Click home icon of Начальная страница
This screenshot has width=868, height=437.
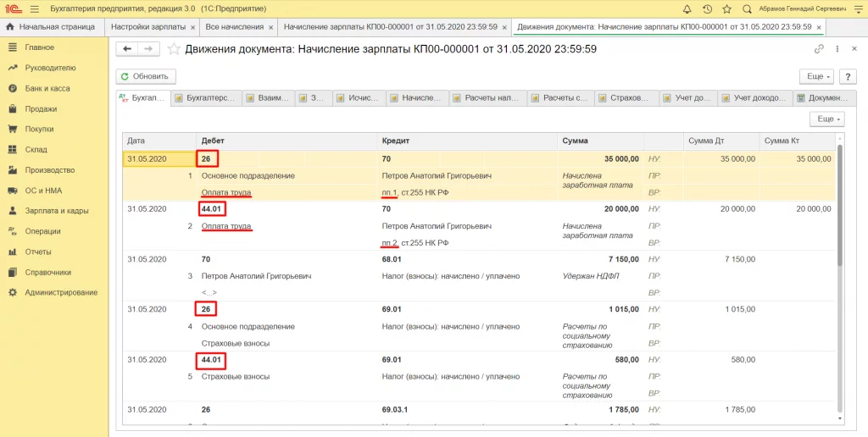tap(9, 26)
